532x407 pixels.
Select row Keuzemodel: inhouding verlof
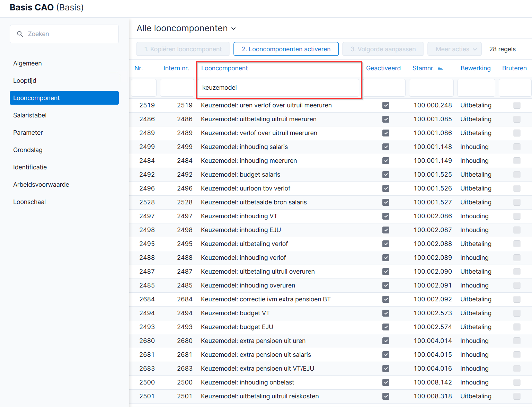(x=331, y=258)
